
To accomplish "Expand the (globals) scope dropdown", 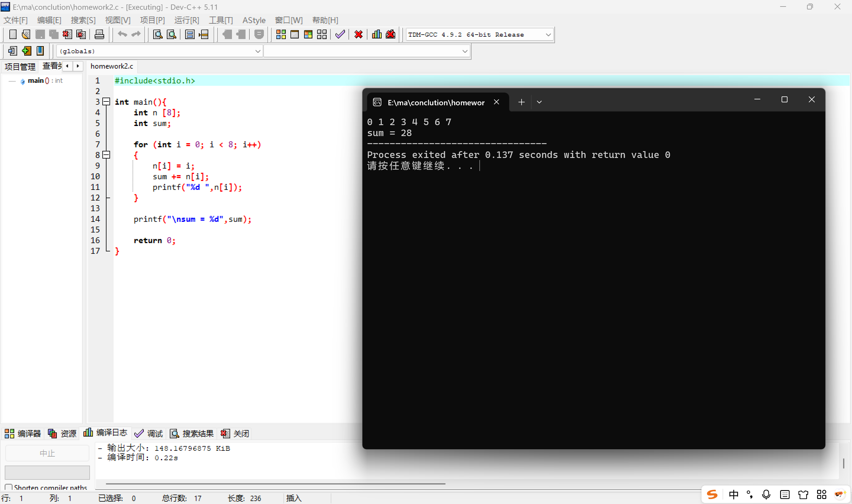I will pyautogui.click(x=257, y=51).
